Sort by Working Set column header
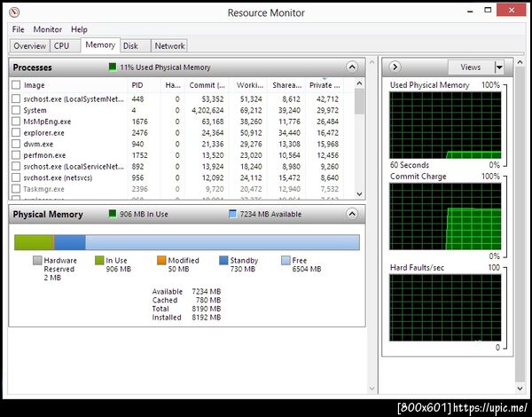Image resolution: width=532 pixels, height=417 pixels. point(248,85)
